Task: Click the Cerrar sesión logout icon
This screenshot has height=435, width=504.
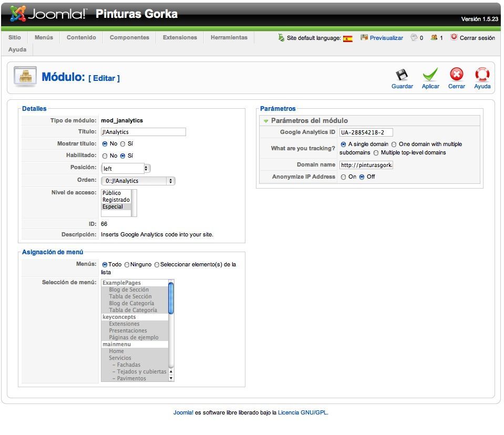Action: coord(454,37)
